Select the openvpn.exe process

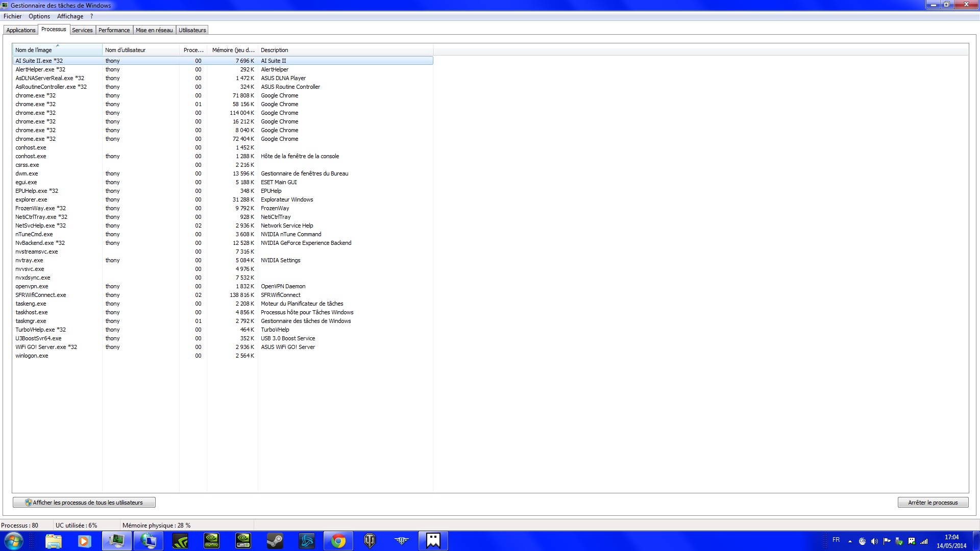(223, 286)
